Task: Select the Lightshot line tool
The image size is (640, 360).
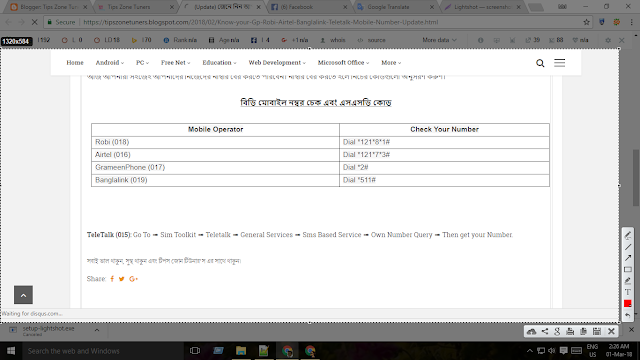Action: 628,247
